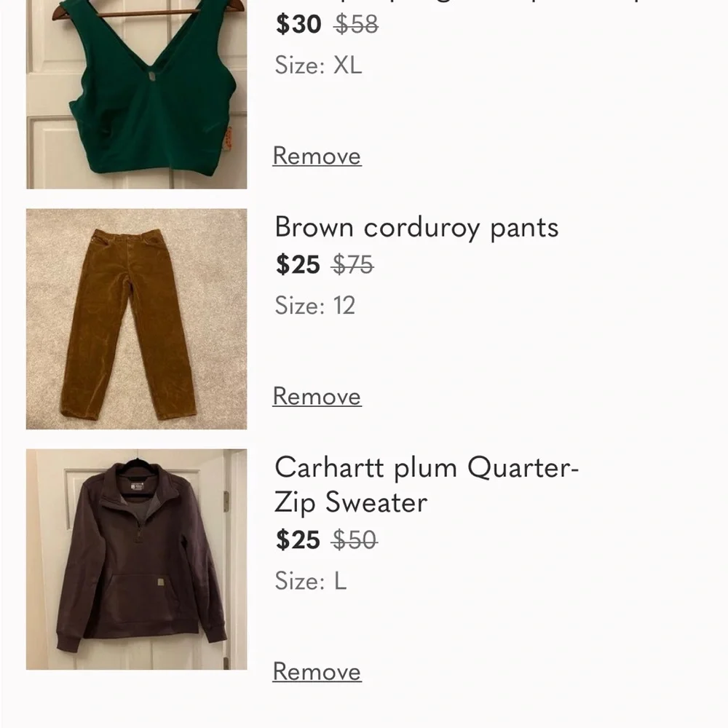The image size is (728, 728).
Task: Click the crossed-out $58 original price
Action: 355,24
